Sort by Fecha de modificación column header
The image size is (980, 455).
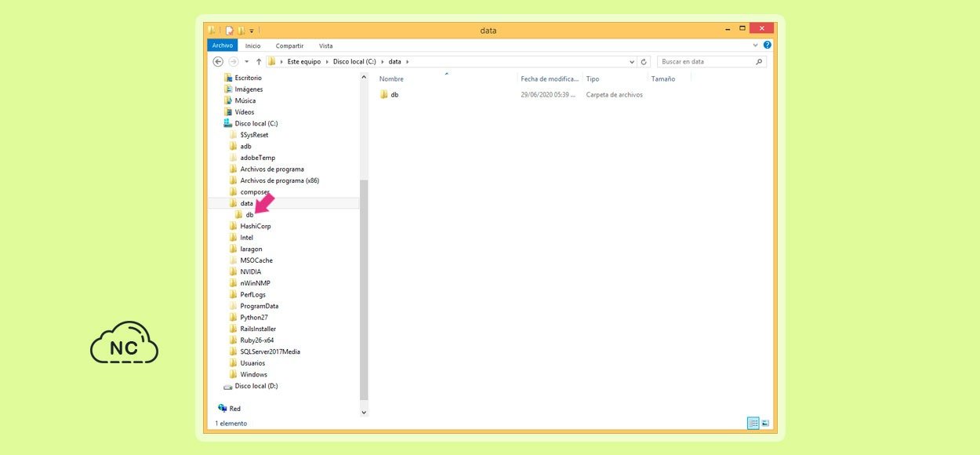(x=550, y=78)
